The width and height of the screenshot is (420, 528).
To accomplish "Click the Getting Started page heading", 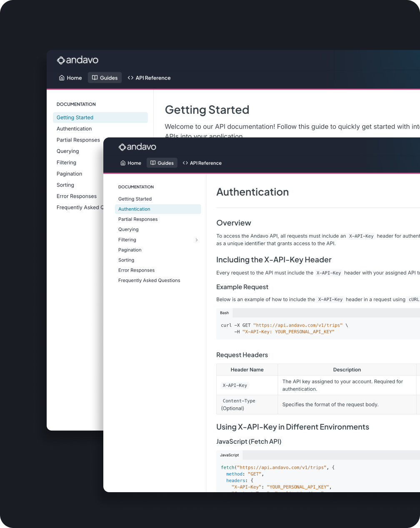I will [x=207, y=110].
